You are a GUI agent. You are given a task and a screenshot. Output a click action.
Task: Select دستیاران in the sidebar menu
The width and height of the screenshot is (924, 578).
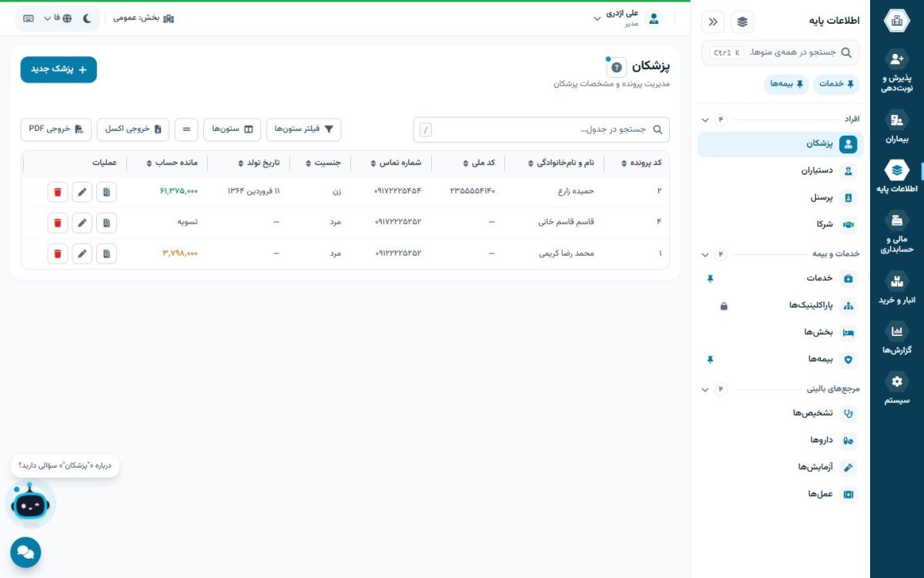(781, 171)
